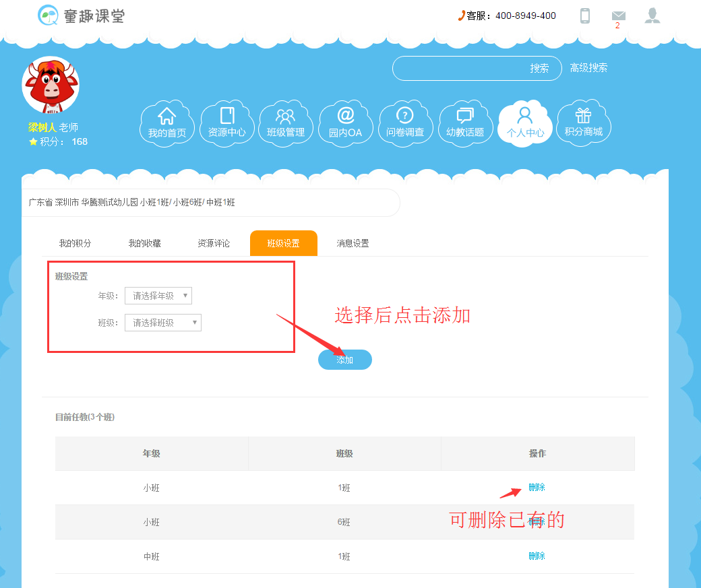This screenshot has height=588, width=701.
Task: Open 我的首页 home cloud icon
Action: (x=167, y=123)
